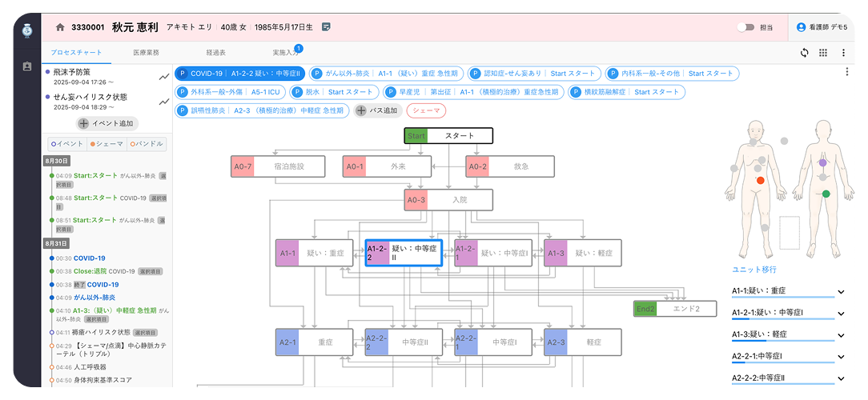
Task: Expand the A2-2-2:中等症II unit row
Action: coord(841,378)
